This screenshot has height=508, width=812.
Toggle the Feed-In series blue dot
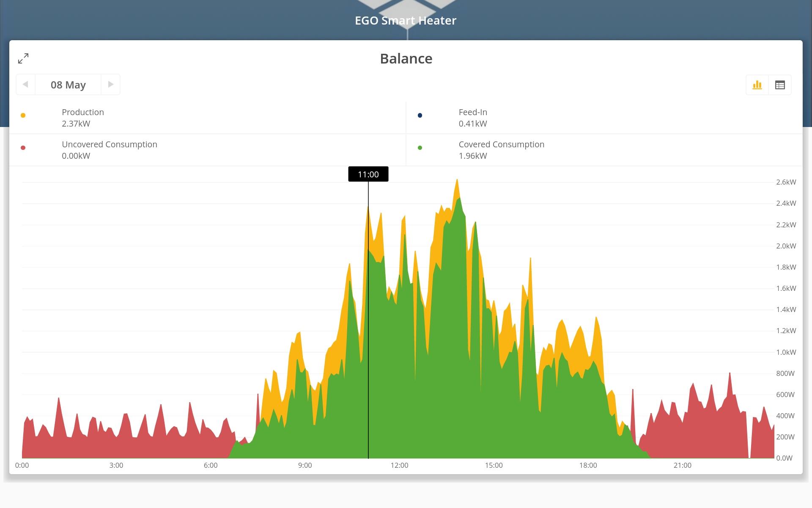[x=420, y=115]
